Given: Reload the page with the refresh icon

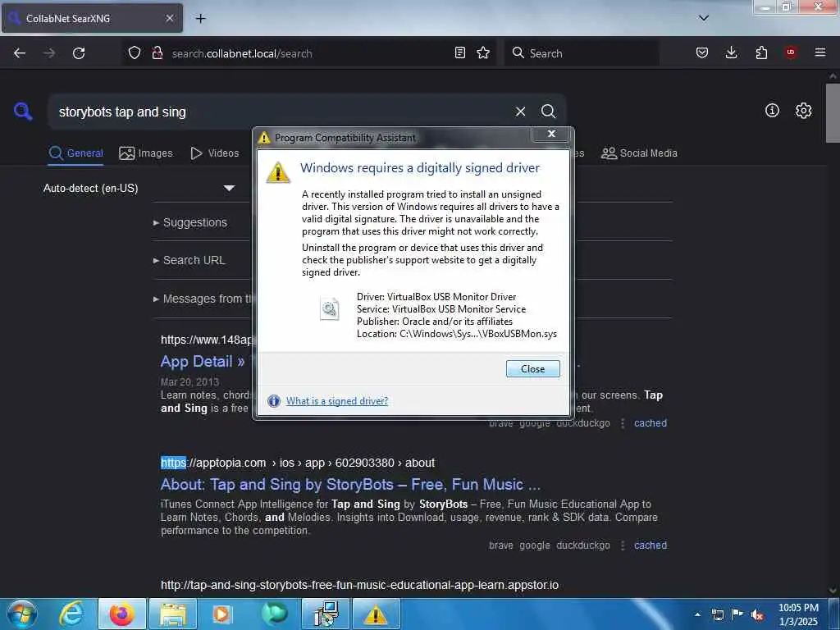Looking at the screenshot, I should pos(79,53).
